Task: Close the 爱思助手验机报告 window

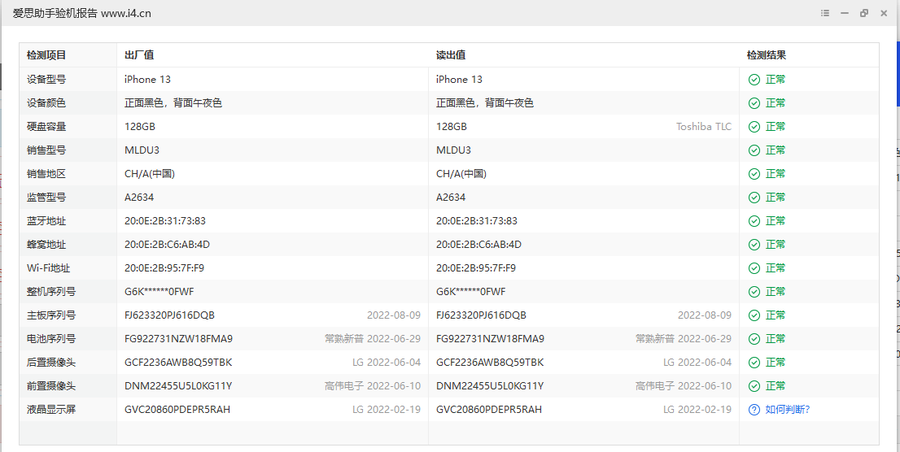Action: pyautogui.click(x=884, y=13)
